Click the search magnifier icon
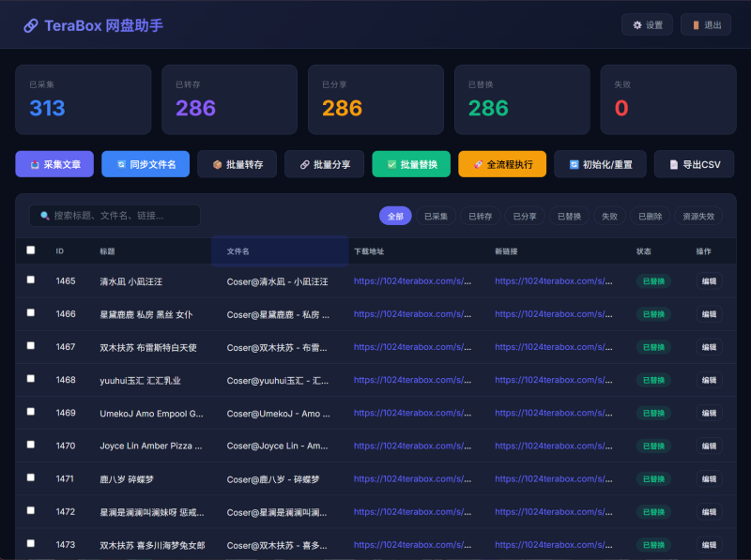Image resolution: width=751 pixels, height=560 pixels. pyautogui.click(x=45, y=216)
